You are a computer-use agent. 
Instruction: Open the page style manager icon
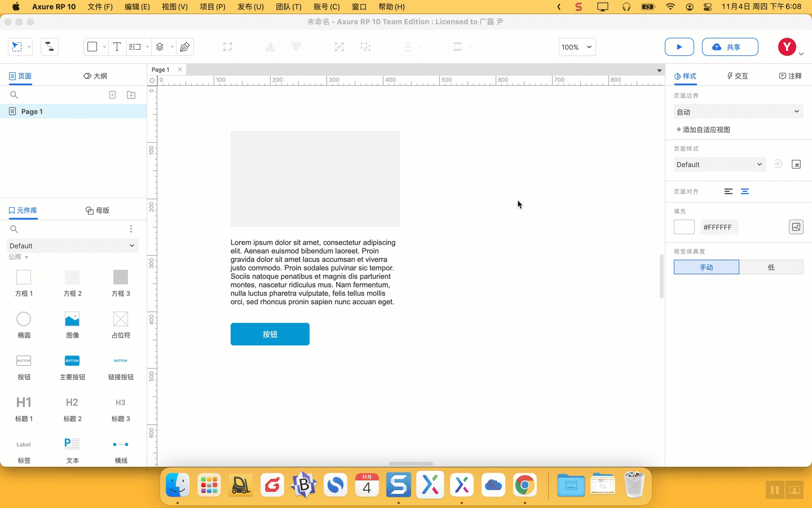coord(796,165)
